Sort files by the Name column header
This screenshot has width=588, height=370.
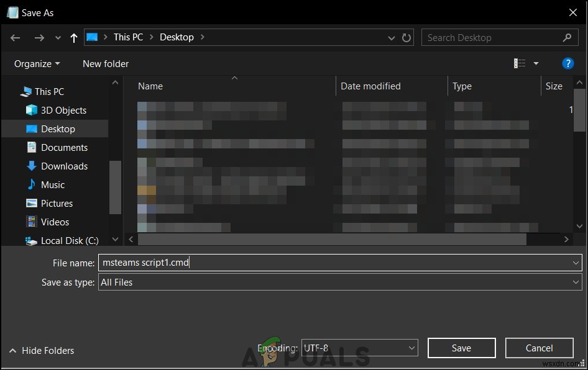click(x=150, y=86)
